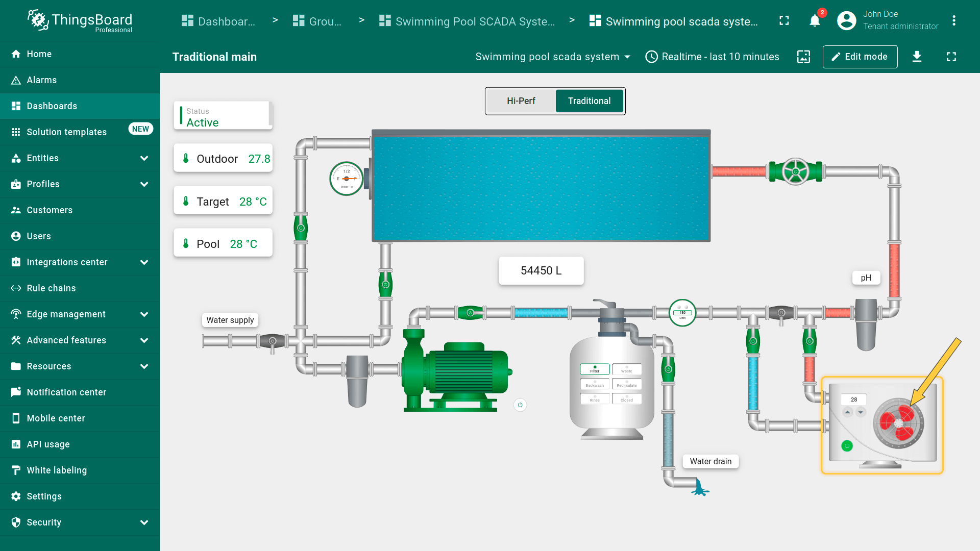The image size is (980, 551).
Task: Click the heat pump green power button
Action: point(847,446)
